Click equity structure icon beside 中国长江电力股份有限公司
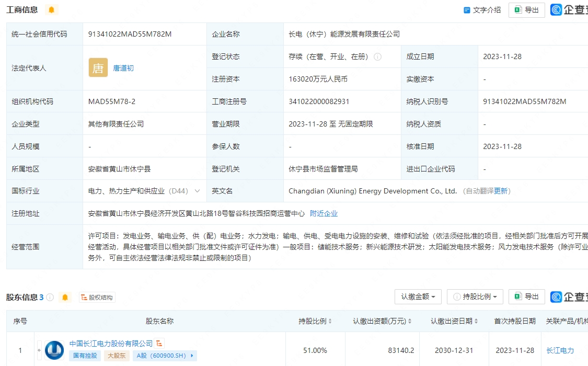 (x=159, y=344)
